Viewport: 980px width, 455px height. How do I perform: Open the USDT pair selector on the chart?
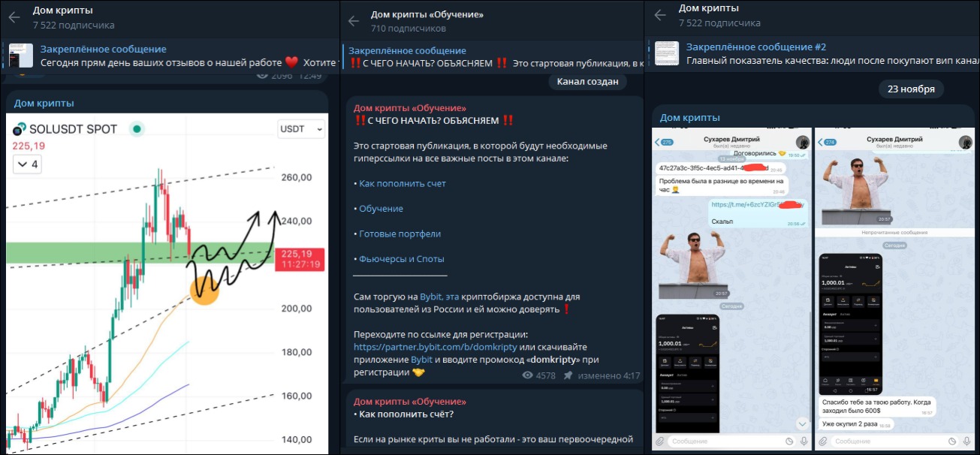300,129
